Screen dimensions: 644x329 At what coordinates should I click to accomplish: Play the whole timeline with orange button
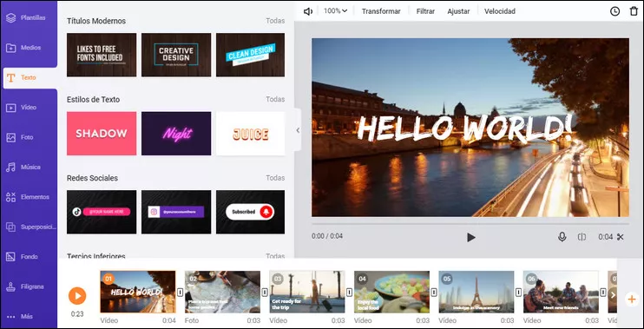77,296
